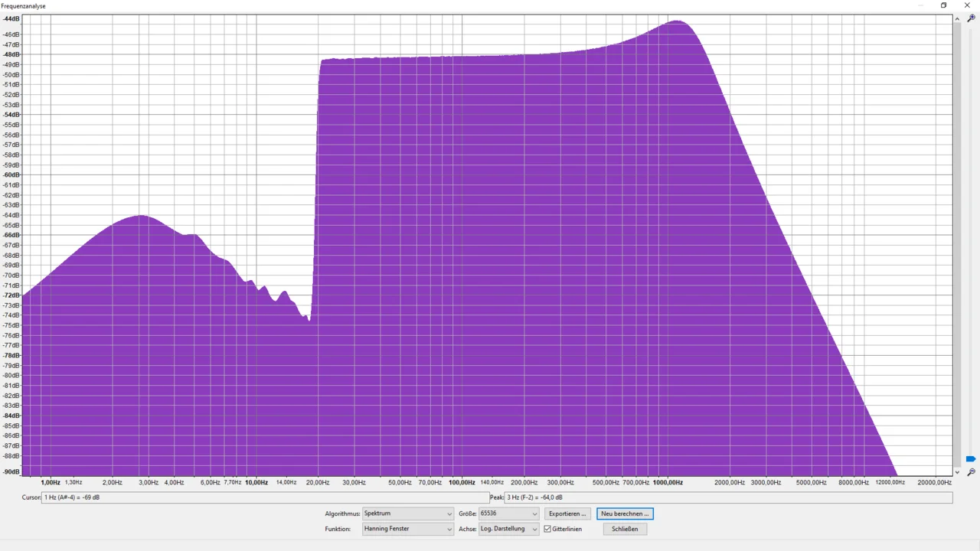The height and width of the screenshot is (551, 980).
Task: Click the vertical scrollbar track
Action: click(957, 245)
